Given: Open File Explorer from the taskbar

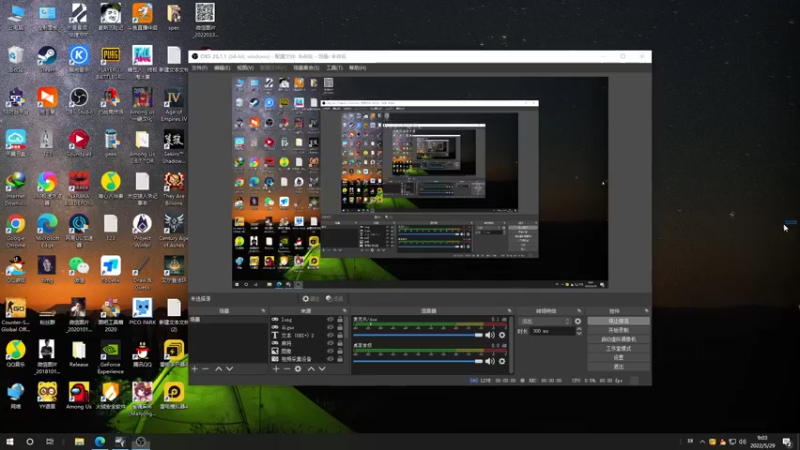Looking at the screenshot, I should click(x=79, y=442).
